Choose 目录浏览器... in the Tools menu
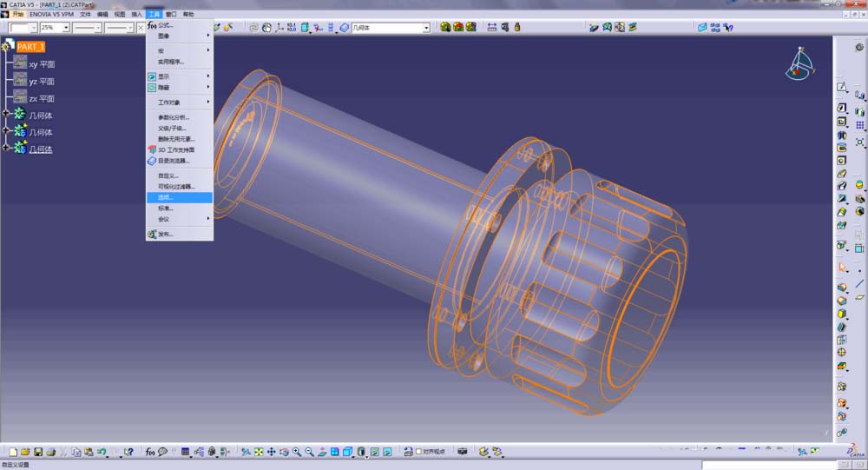 coord(180,161)
